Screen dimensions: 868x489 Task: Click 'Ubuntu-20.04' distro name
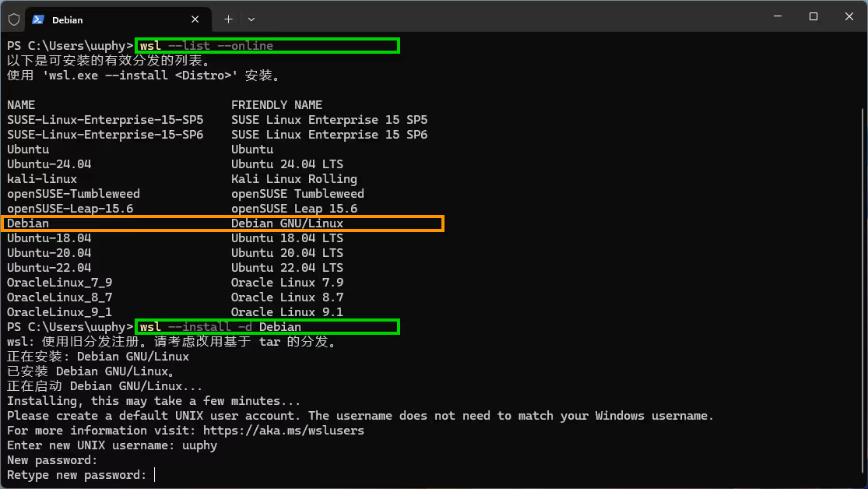tap(49, 252)
